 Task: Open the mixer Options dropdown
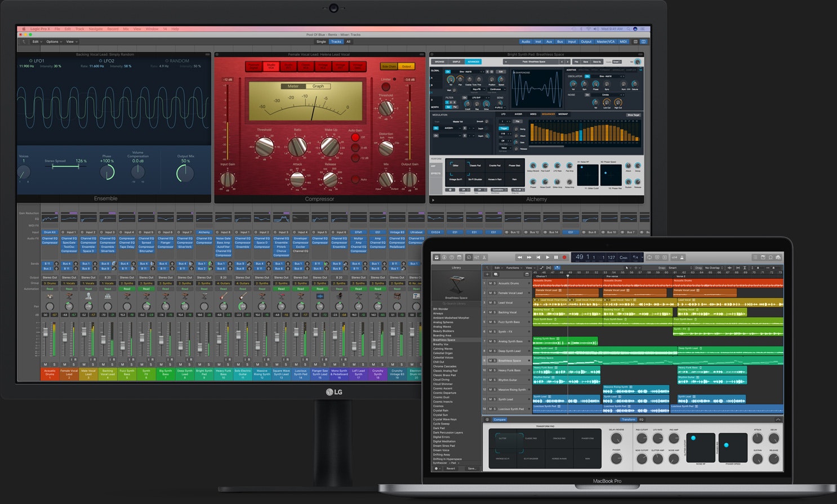(x=54, y=42)
